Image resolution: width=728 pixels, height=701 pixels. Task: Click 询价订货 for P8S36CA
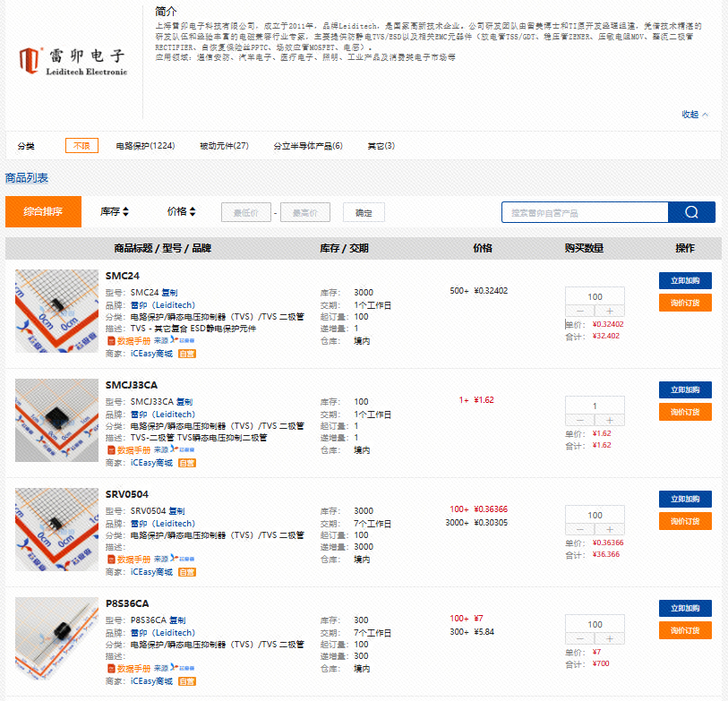tap(685, 630)
